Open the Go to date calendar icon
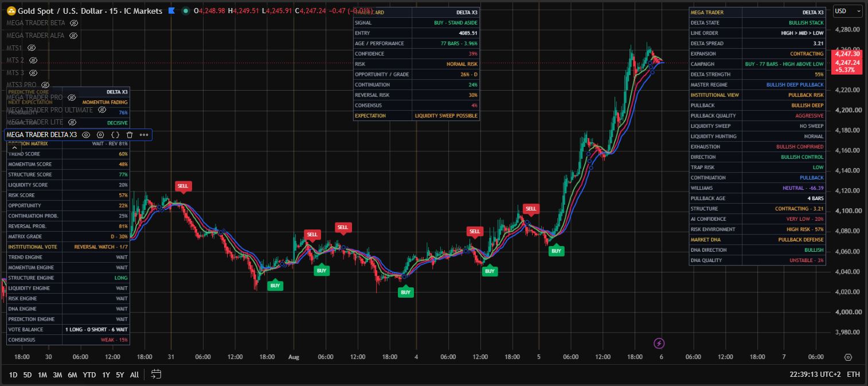 coord(156,374)
